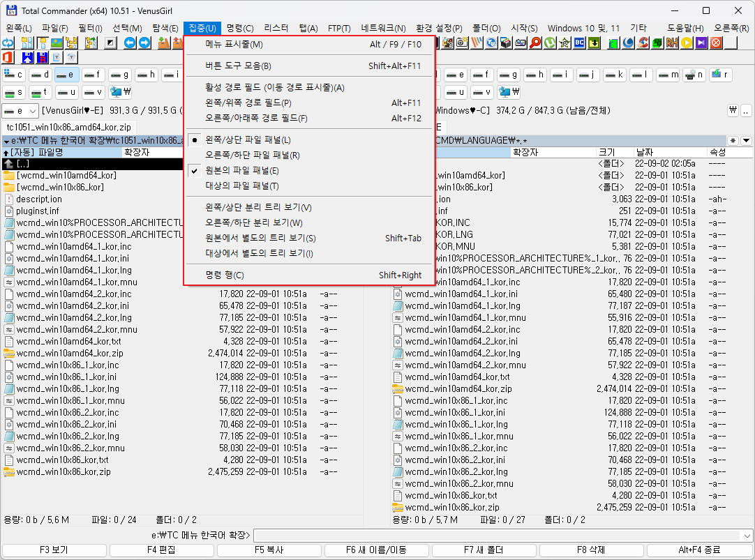Image resolution: width=755 pixels, height=560 pixels.
Task: Click the pack files box icon
Action: coord(164,43)
